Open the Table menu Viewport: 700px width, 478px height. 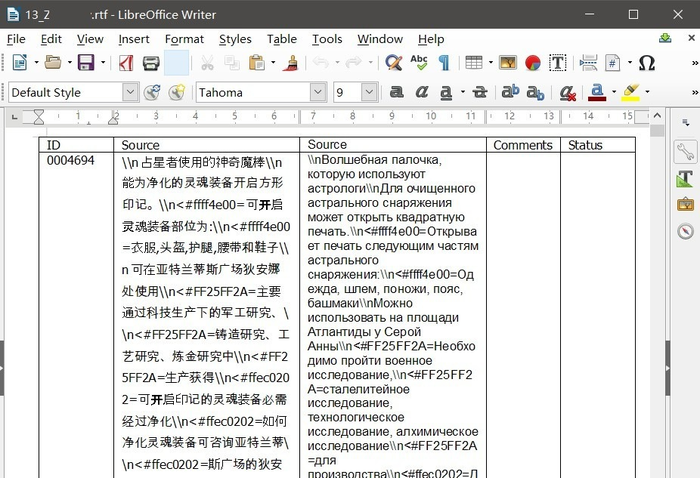(x=281, y=39)
